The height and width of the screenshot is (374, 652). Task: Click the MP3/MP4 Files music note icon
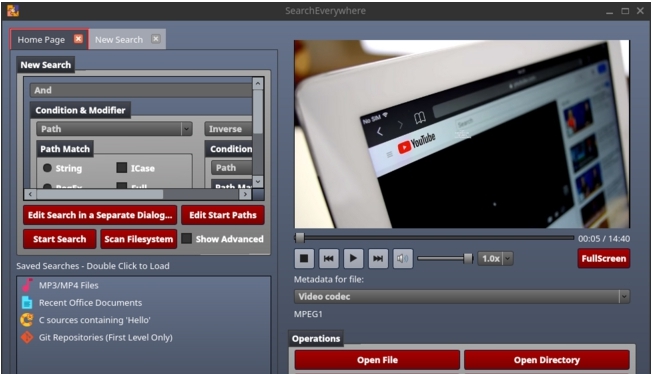tap(27, 285)
